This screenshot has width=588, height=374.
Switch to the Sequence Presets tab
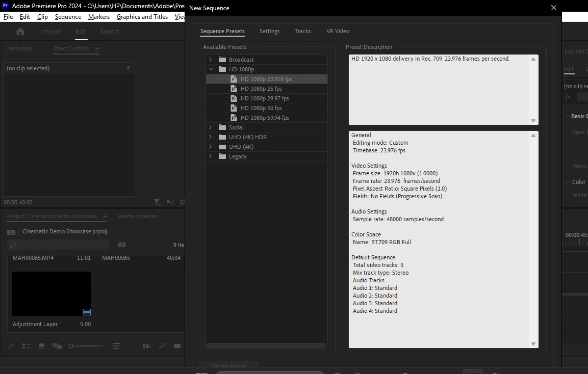(222, 31)
